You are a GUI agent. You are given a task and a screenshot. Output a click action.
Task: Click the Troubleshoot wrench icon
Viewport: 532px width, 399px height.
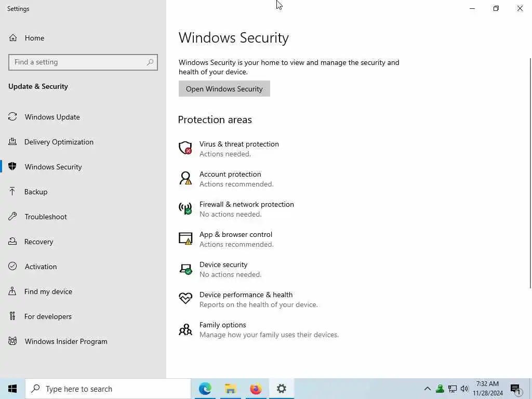[x=12, y=216]
